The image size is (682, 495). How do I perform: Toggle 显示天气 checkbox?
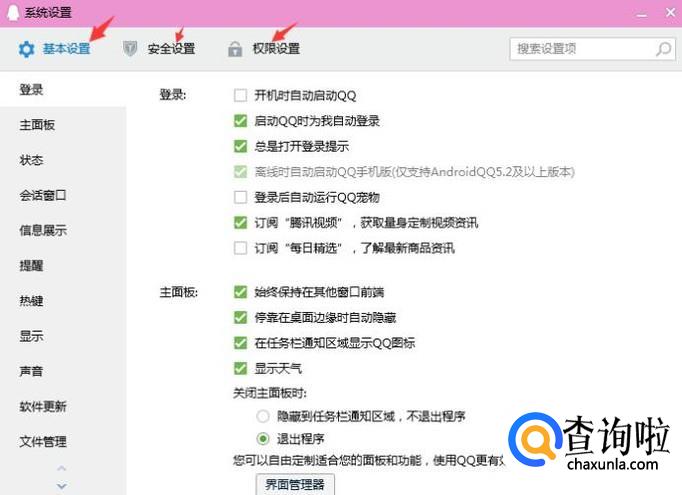coord(240,367)
